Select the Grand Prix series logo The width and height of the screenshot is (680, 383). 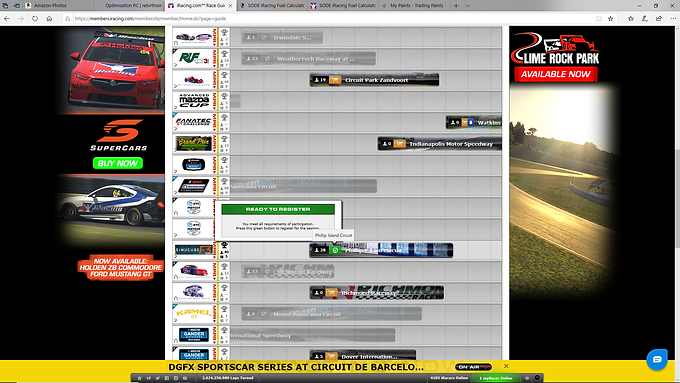click(194, 143)
